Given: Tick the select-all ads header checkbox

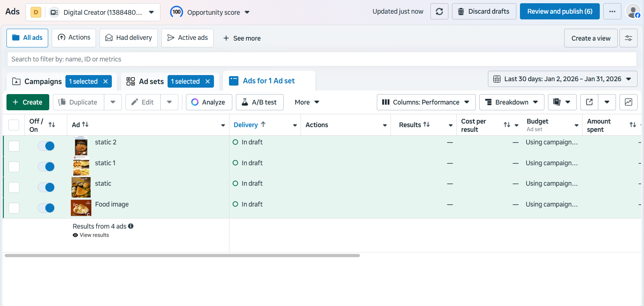Looking at the screenshot, I should tap(14, 125).
